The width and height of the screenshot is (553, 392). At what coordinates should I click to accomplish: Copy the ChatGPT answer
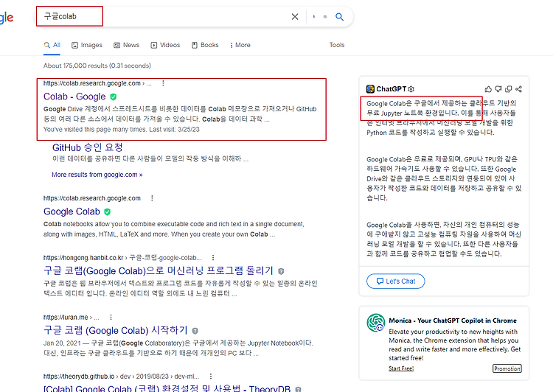click(508, 89)
